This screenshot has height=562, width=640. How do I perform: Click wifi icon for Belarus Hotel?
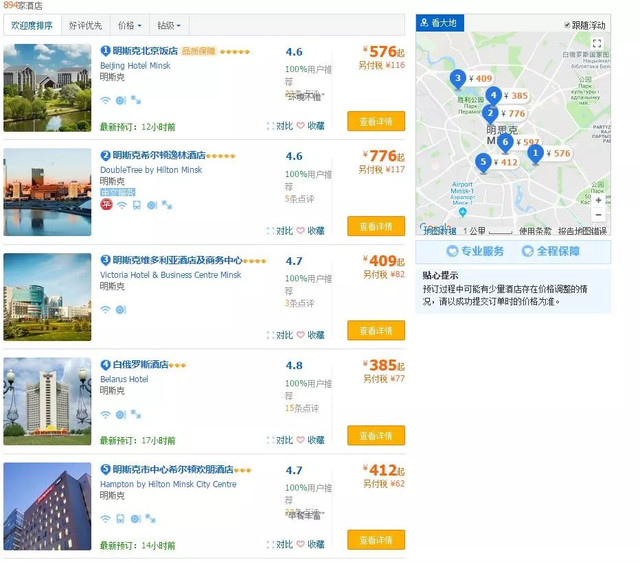[105, 415]
